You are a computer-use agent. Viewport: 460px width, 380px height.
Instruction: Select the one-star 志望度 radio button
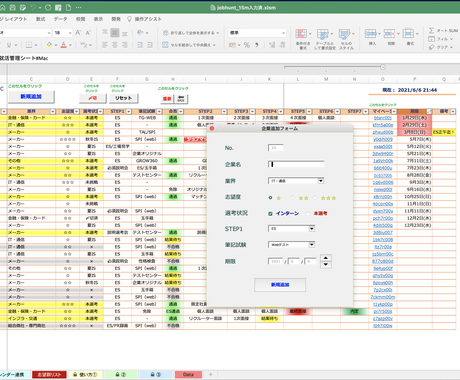270,198
